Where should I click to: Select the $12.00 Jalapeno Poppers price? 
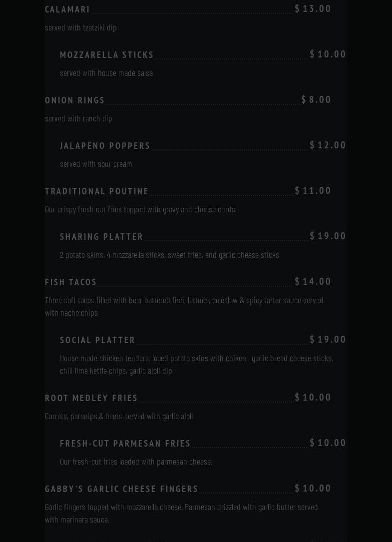(x=328, y=145)
